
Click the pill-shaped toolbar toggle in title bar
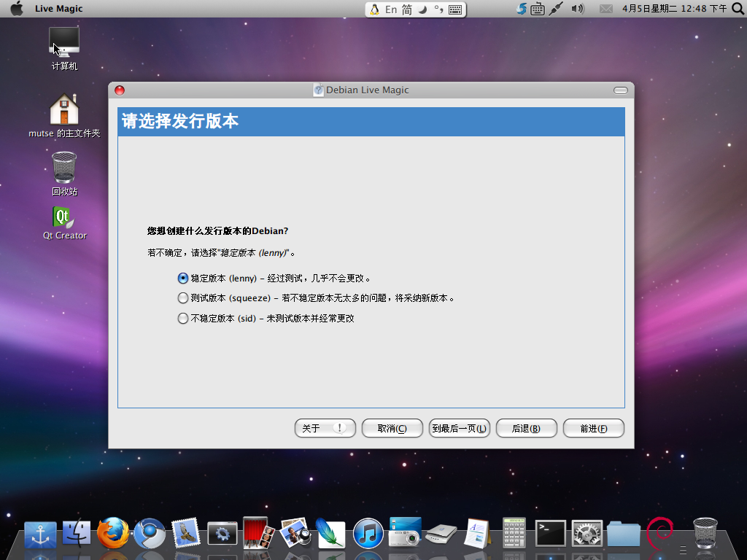(620, 90)
